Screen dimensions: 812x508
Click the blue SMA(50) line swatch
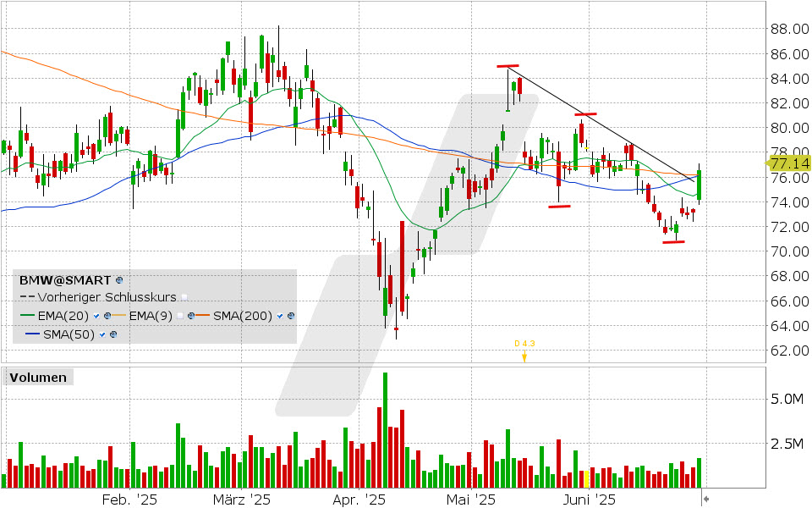point(32,335)
